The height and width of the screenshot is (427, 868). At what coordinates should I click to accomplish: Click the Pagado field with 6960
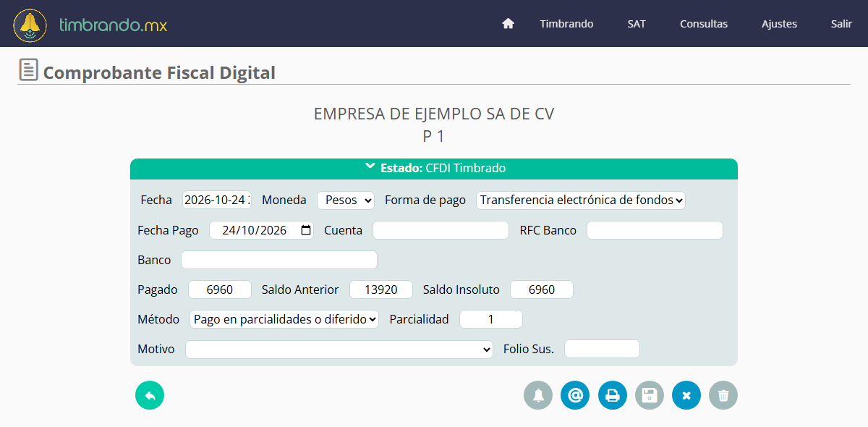click(x=220, y=289)
